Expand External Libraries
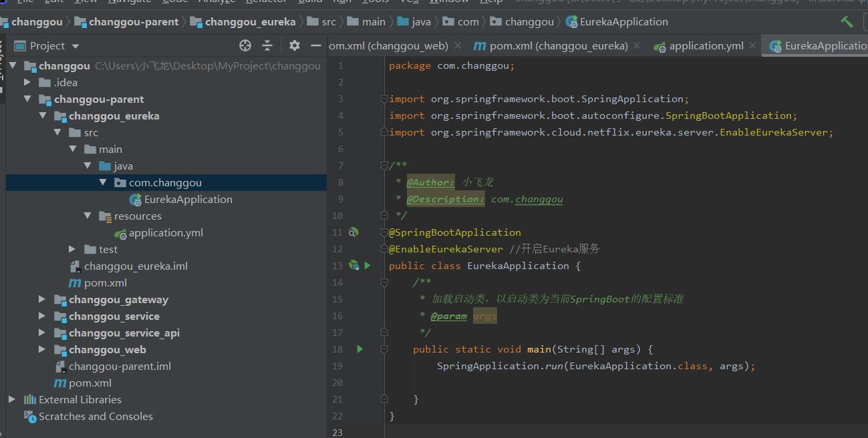Viewport: 868px width, 438px height. [x=12, y=399]
